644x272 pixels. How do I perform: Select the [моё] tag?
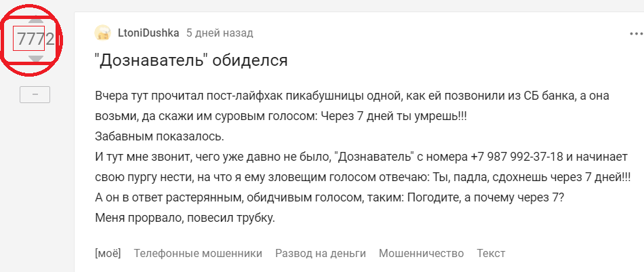(x=108, y=253)
